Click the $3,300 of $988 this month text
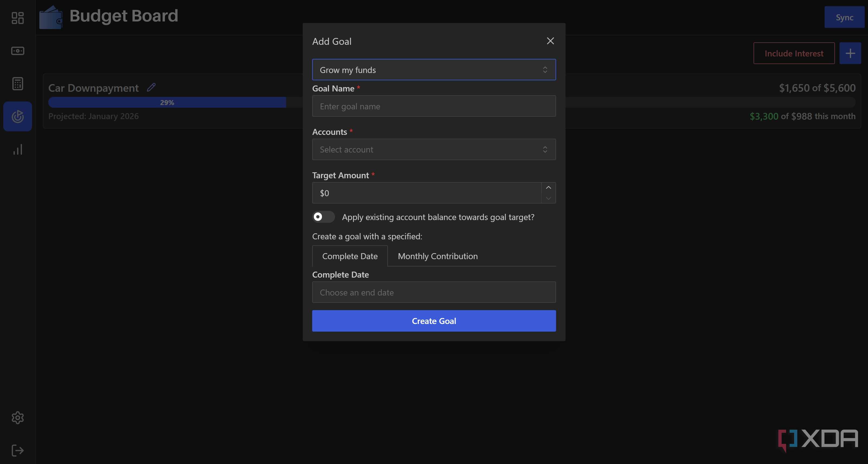 click(802, 116)
